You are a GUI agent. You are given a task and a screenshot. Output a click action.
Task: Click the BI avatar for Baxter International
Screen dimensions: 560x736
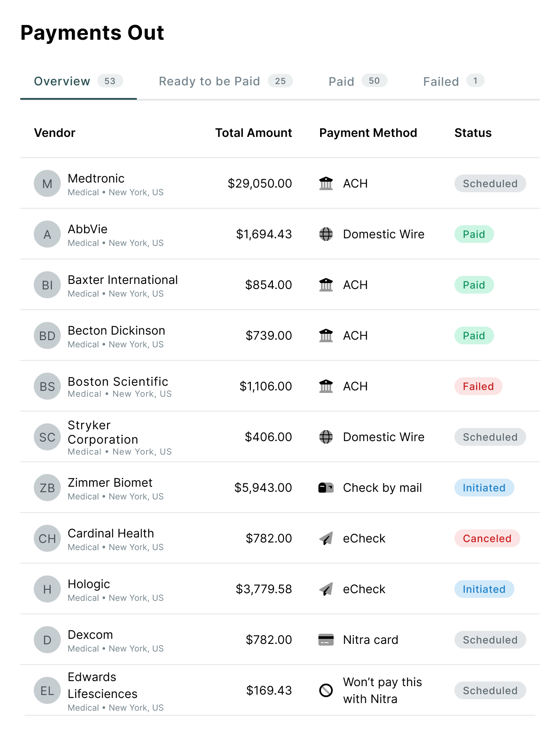pos(47,285)
